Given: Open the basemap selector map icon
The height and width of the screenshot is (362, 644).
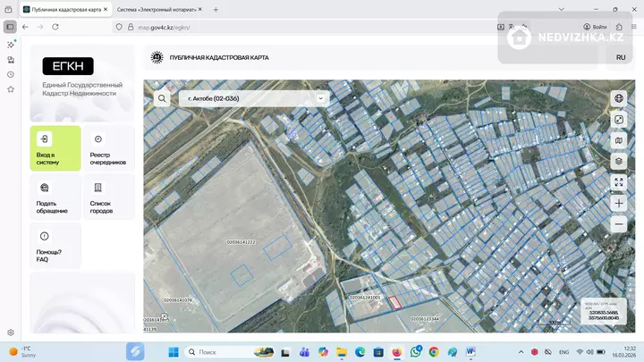Looking at the screenshot, I should coord(619,140).
